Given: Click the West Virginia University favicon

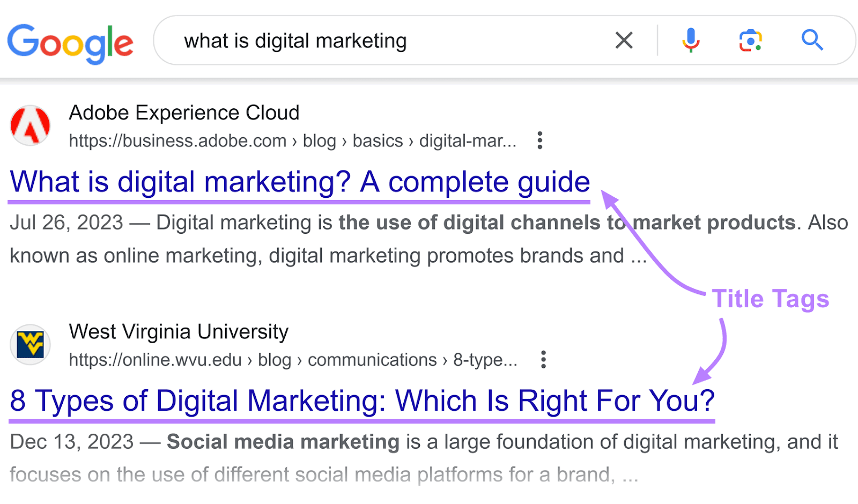Looking at the screenshot, I should (x=30, y=345).
